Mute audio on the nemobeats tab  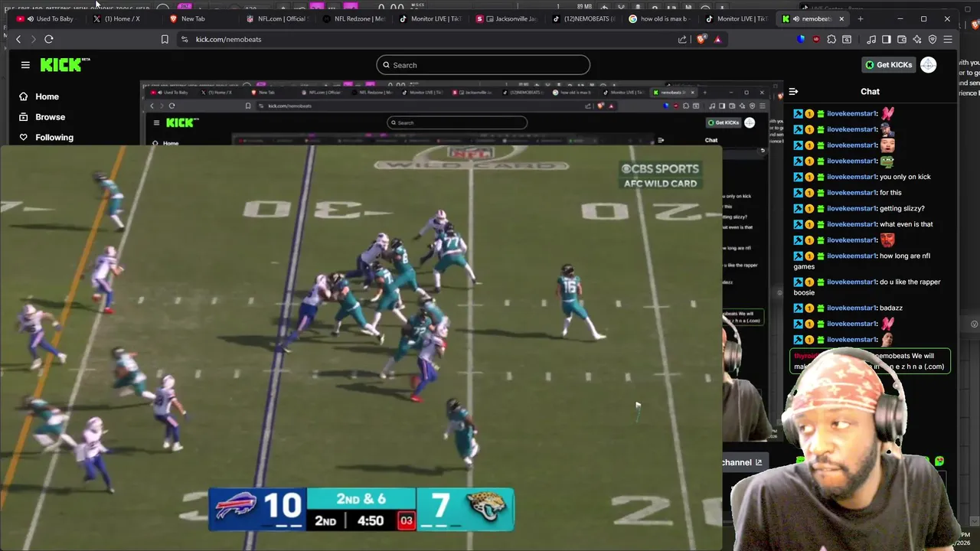click(796, 18)
